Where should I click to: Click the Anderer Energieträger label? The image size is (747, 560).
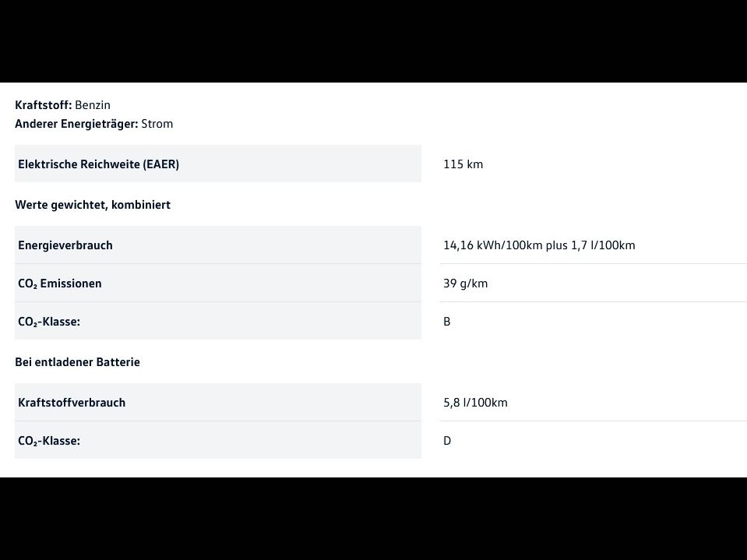coord(76,124)
